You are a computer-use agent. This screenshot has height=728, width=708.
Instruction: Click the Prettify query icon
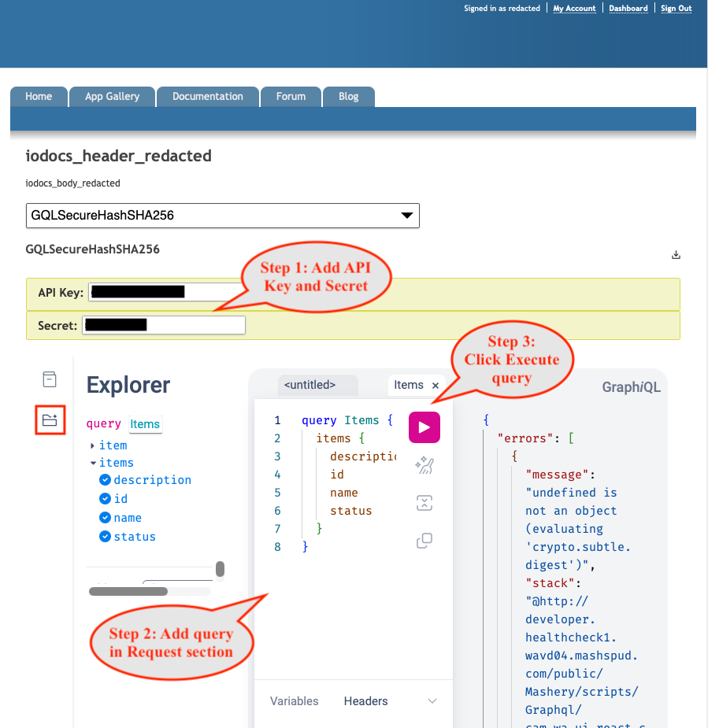click(x=424, y=465)
